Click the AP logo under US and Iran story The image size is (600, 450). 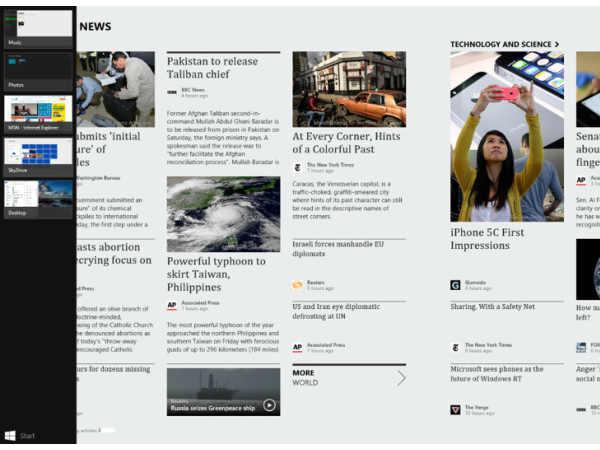click(x=297, y=347)
